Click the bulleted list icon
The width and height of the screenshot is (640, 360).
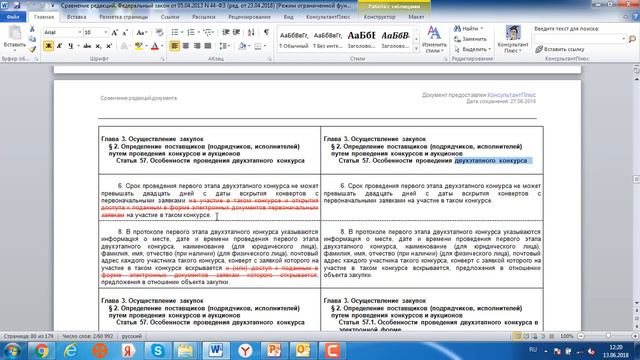(x=175, y=32)
